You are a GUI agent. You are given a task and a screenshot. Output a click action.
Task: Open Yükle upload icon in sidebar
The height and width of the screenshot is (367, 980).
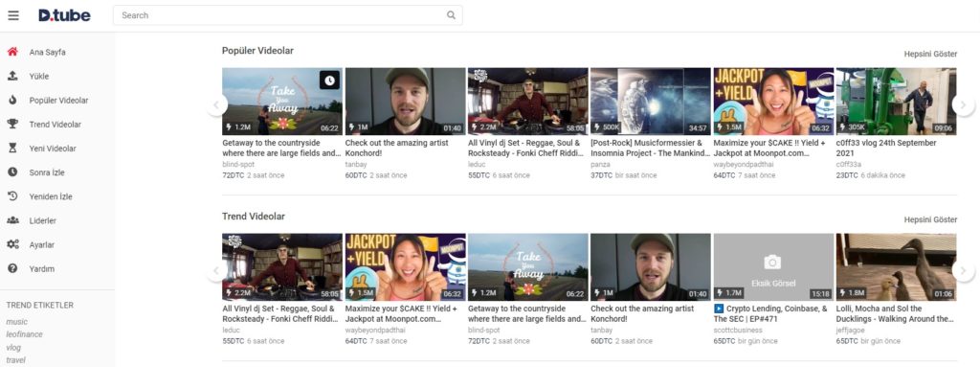pos(12,76)
